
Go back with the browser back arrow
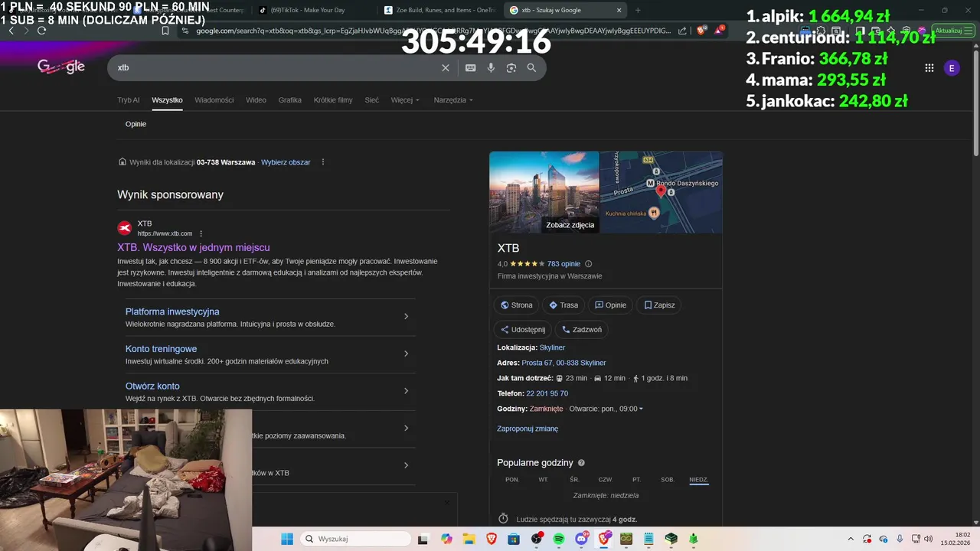click(x=11, y=31)
